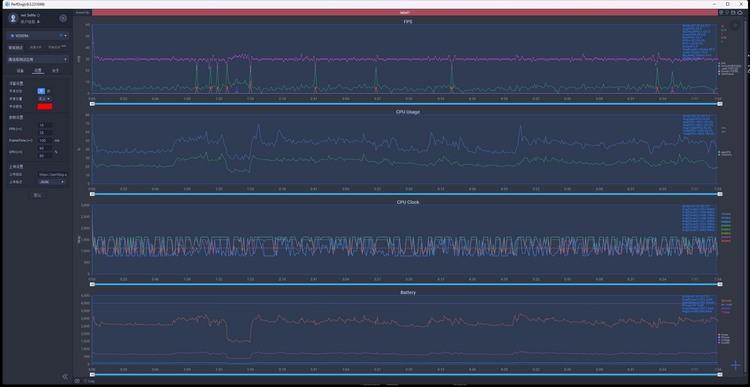Open the application selection dropdown
Viewport: 750px width, 387px height.
pyautogui.click(x=38, y=60)
